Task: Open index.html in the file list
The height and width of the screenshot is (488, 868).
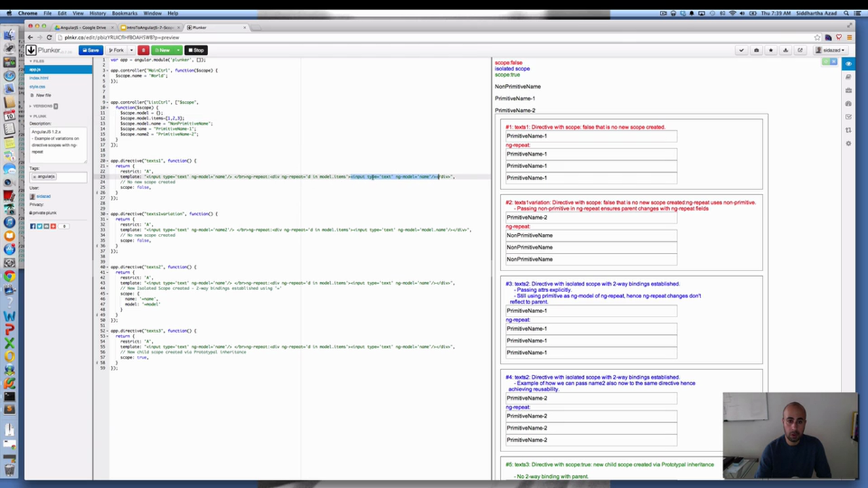Action: click(x=39, y=78)
